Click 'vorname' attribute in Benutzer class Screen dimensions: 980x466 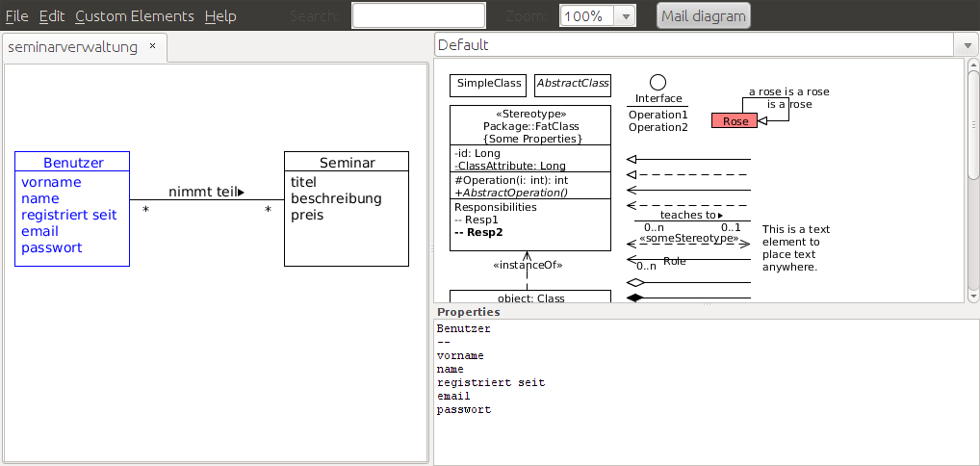pyautogui.click(x=51, y=182)
